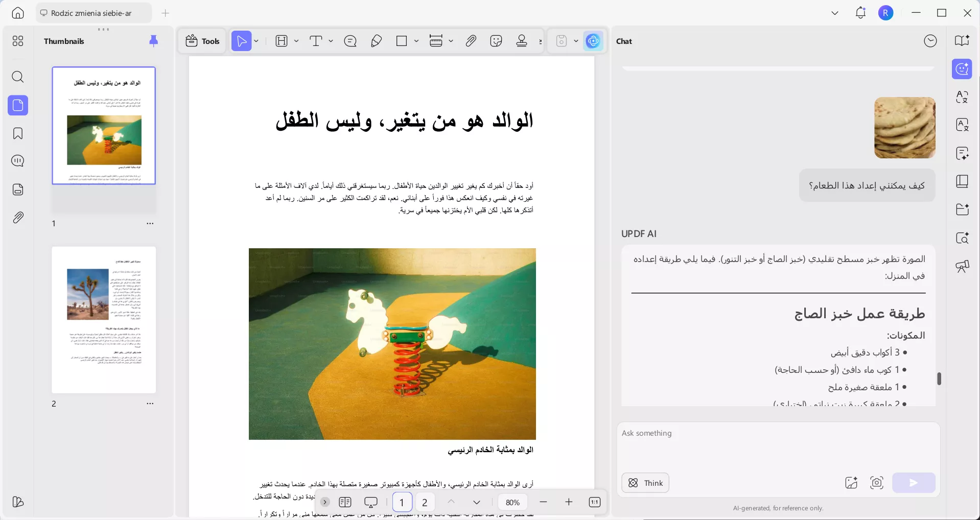Expand the Header tool dropdown
980x520 pixels.
tap(295, 41)
